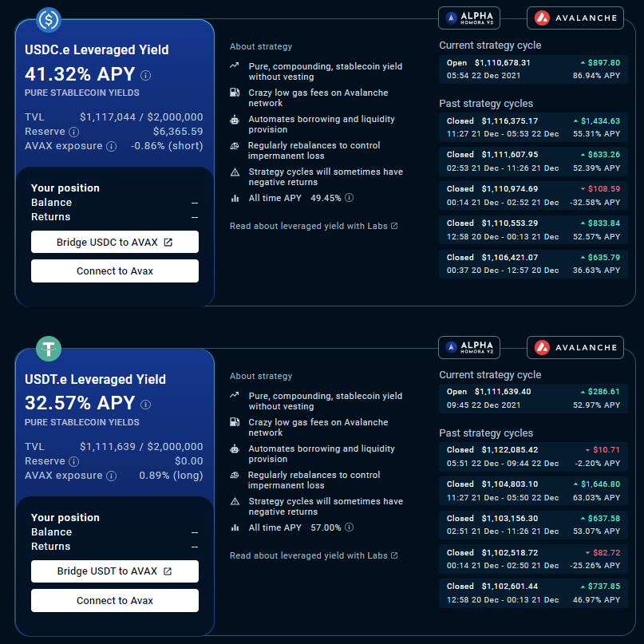Image resolution: width=644 pixels, height=644 pixels.
Task: Click USDC.e Reserve info icon
Action: pos(74,132)
